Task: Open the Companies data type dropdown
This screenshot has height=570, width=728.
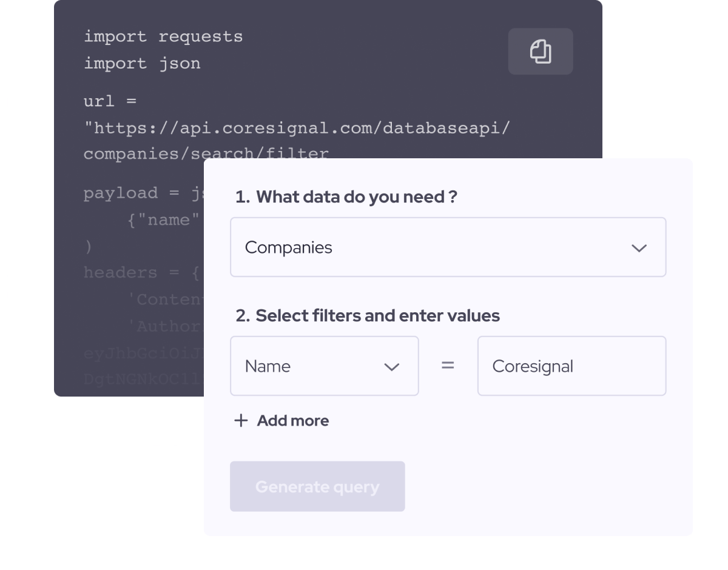Action: (x=448, y=247)
